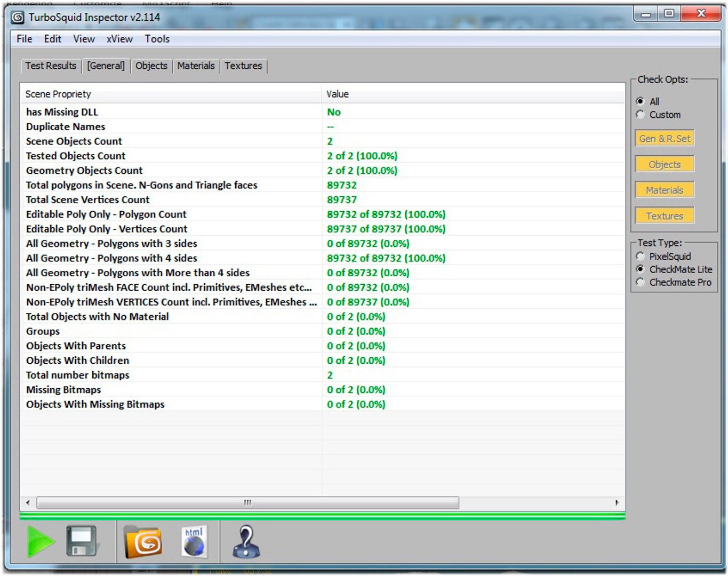Viewport: 728px width, 576px height.
Task: Select the 'Groups' row
Action: tap(323, 331)
